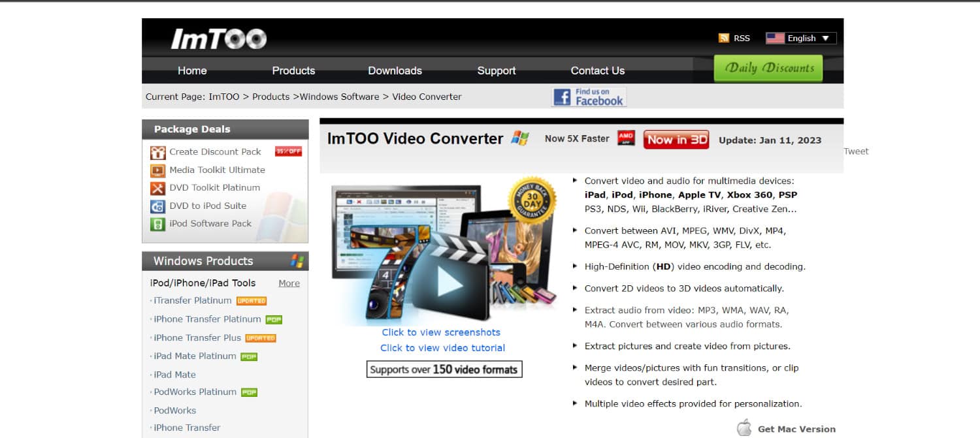Screen dimensions: 980x438
Task: Open the RSS feed icon
Action: tap(723, 38)
